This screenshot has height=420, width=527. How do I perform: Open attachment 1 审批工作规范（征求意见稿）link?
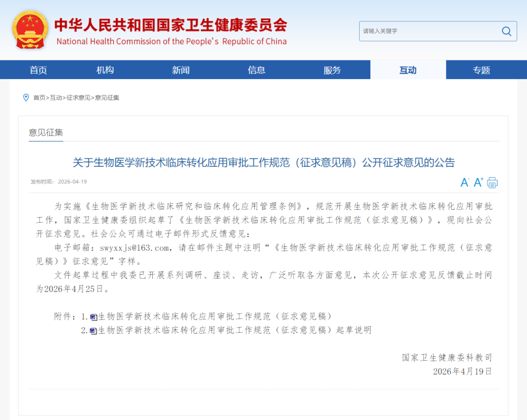coord(214,316)
